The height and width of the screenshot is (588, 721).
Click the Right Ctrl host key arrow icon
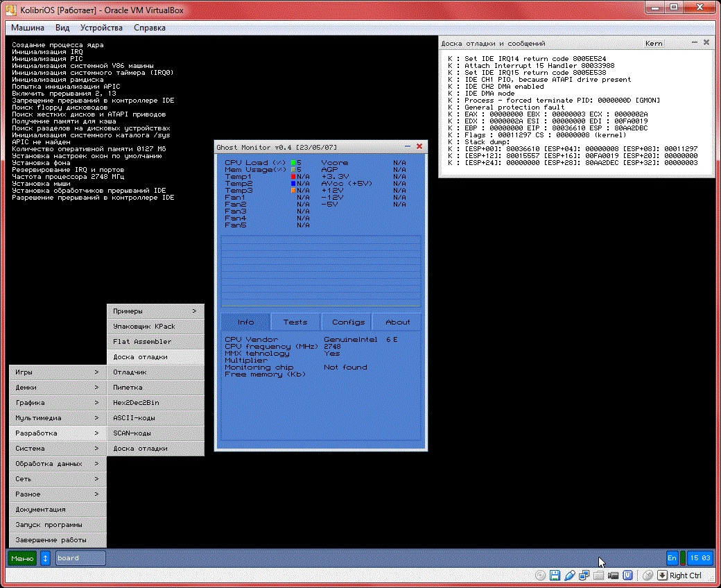[662, 576]
